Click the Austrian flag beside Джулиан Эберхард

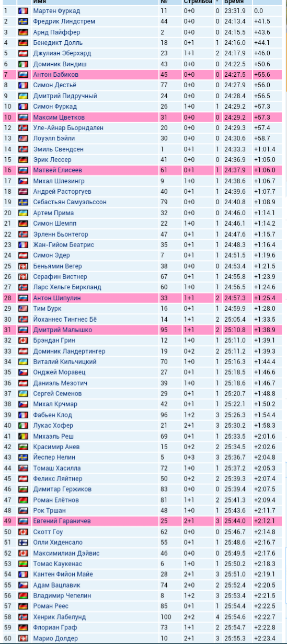click(23, 53)
